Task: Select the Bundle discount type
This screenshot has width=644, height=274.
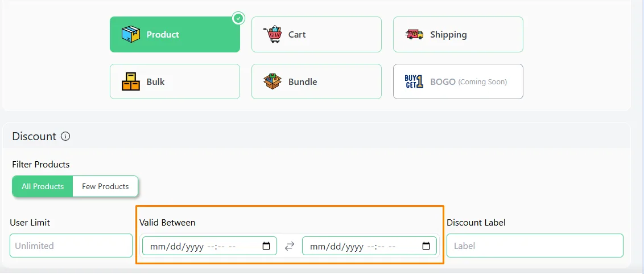Action: click(x=316, y=81)
